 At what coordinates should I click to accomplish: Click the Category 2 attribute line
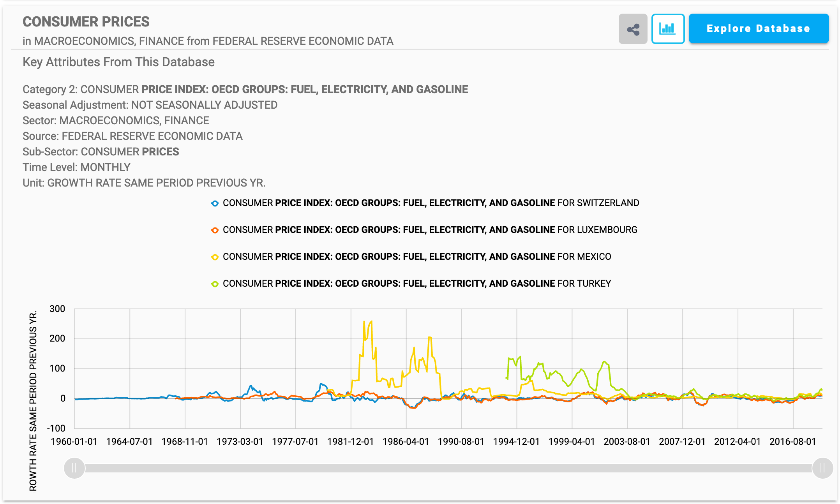(x=245, y=89)
